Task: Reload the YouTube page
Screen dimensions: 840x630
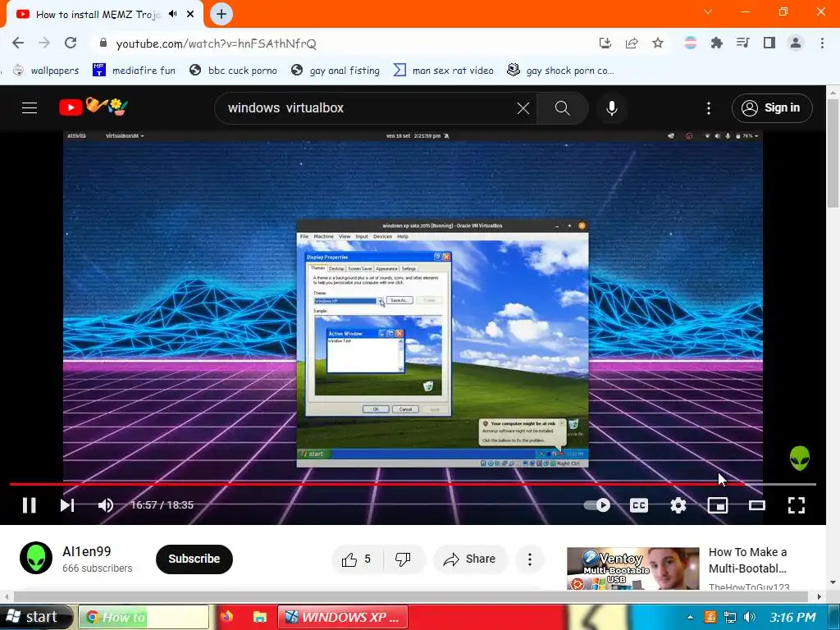Action: point(71,43)
